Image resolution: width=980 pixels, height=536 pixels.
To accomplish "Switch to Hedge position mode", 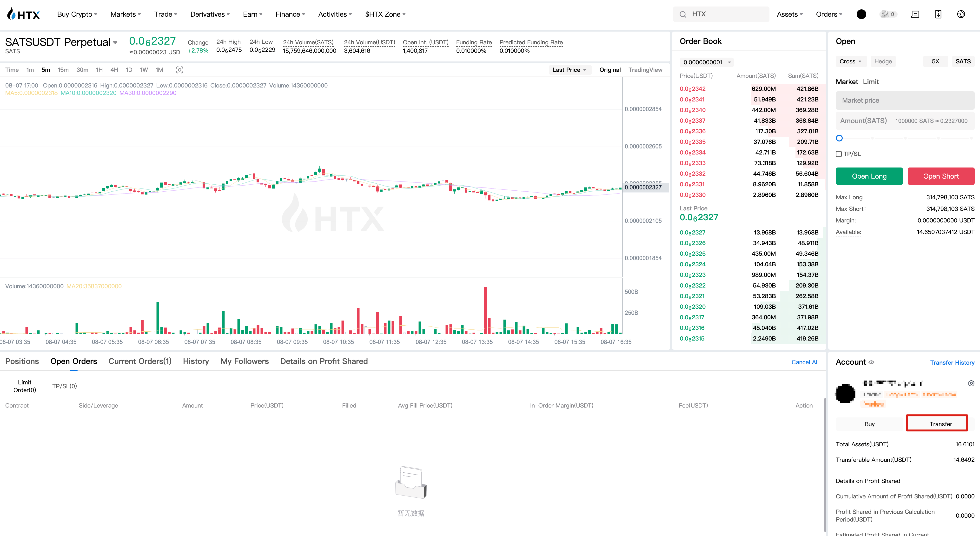I will click(x=883, y=61).
